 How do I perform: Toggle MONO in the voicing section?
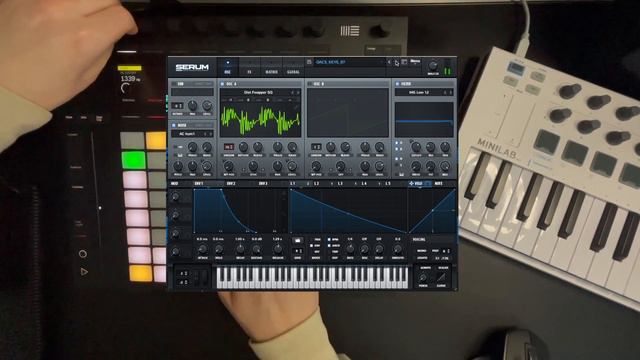click(422, 251)
